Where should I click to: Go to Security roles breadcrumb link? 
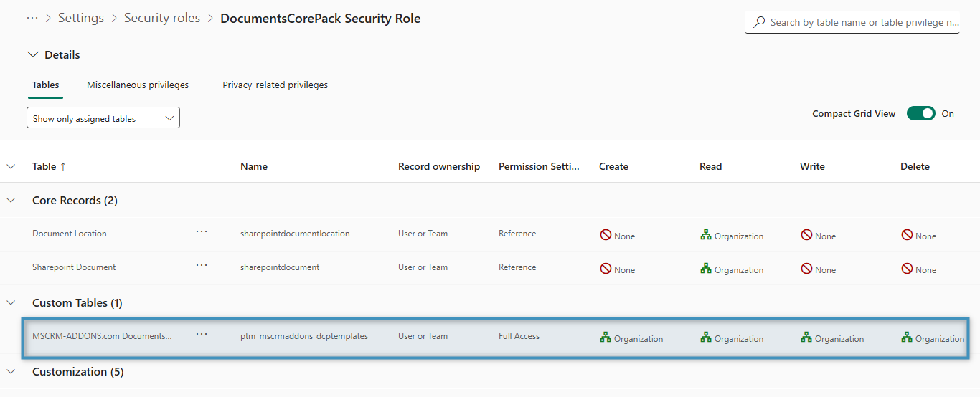pos(162,19)
